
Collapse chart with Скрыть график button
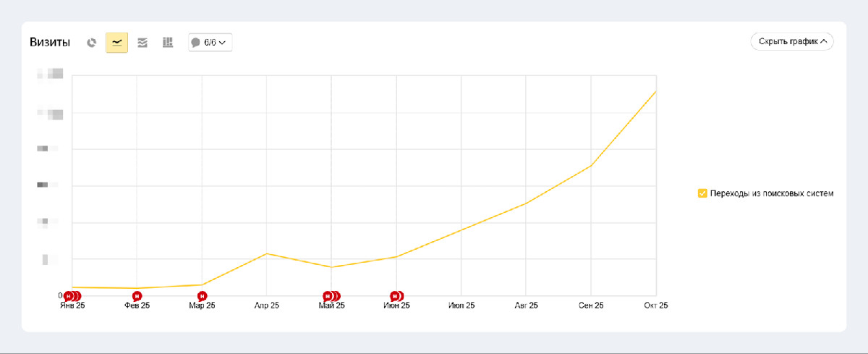point(792,41)
